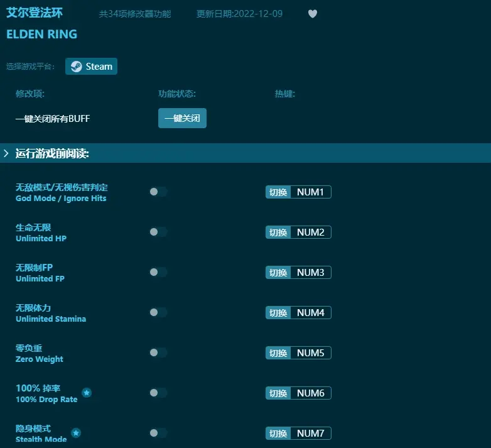The width and height of the screenshot is (491, 448).
Task: Click 共34项修改器功能 text
Action: coord(135,14)
